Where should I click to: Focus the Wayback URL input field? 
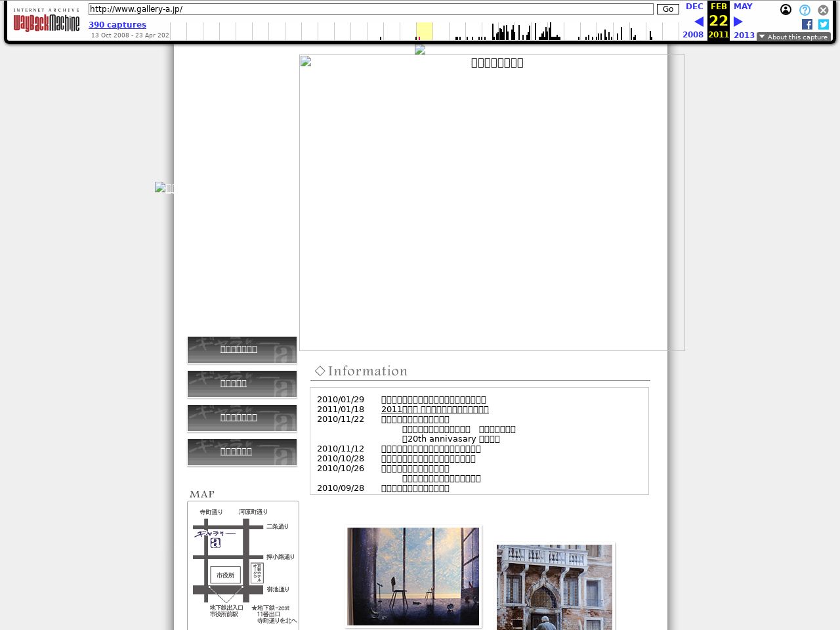point(371,9)
